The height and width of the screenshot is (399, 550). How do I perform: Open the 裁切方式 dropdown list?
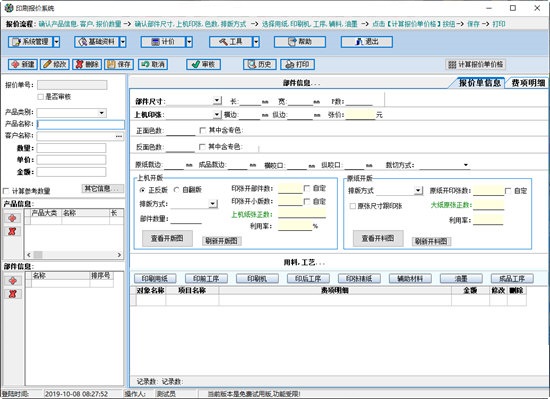click(x=466, y=165)
